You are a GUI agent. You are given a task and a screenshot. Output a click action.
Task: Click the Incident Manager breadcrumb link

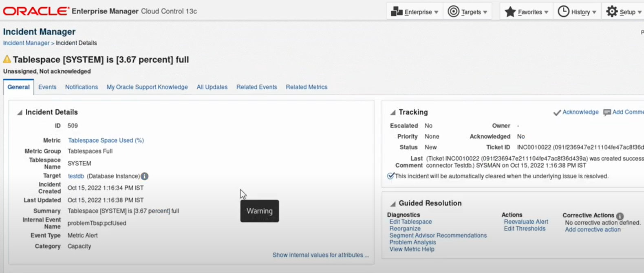point(26,43)
